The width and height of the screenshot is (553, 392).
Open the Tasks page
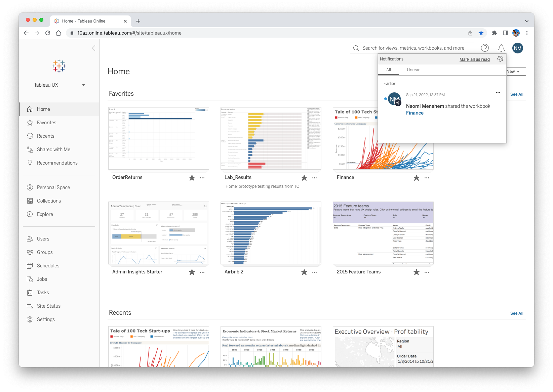click(59, 293)
